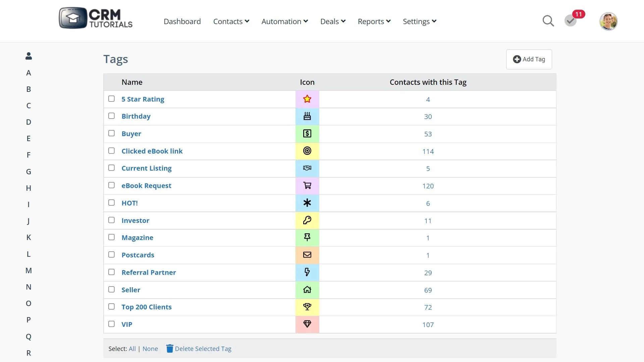
Task: Click the star icon for 5 Star Rating
Action: (307, 99)
